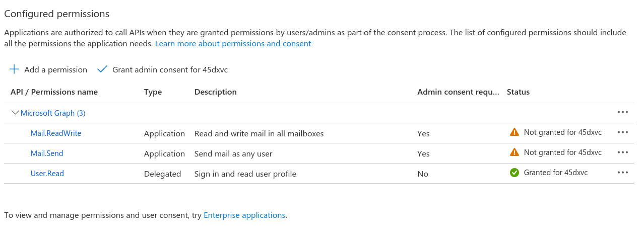
Task: Open Learn more about permissions and consent
Action: pyautogui.click(x=233, y=44)
